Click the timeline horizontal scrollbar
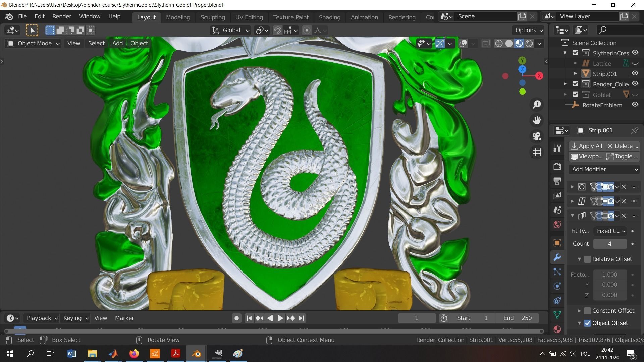644x362 pixels. coord(274,331)
